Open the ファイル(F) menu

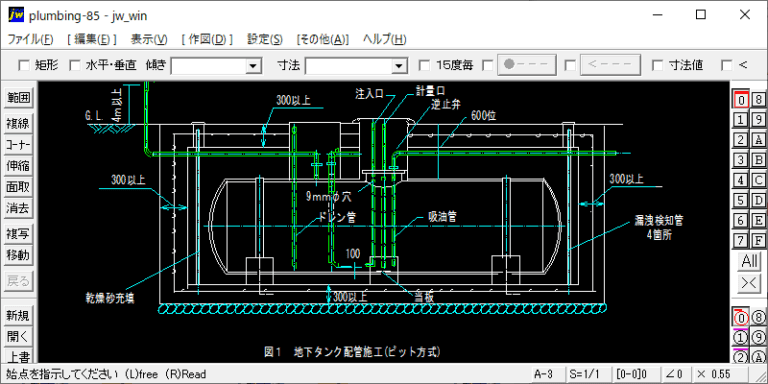click(x=30, y=40)
